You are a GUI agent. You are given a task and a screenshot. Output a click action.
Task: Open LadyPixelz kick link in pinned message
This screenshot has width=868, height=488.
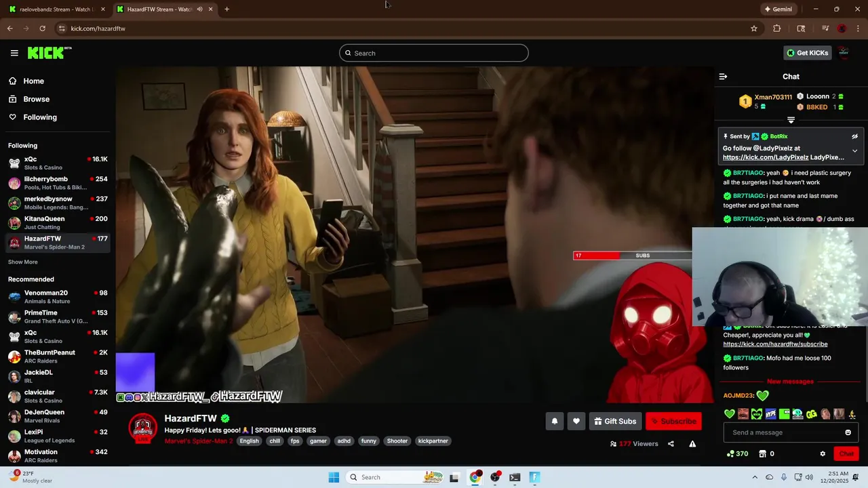pos(765,157)
